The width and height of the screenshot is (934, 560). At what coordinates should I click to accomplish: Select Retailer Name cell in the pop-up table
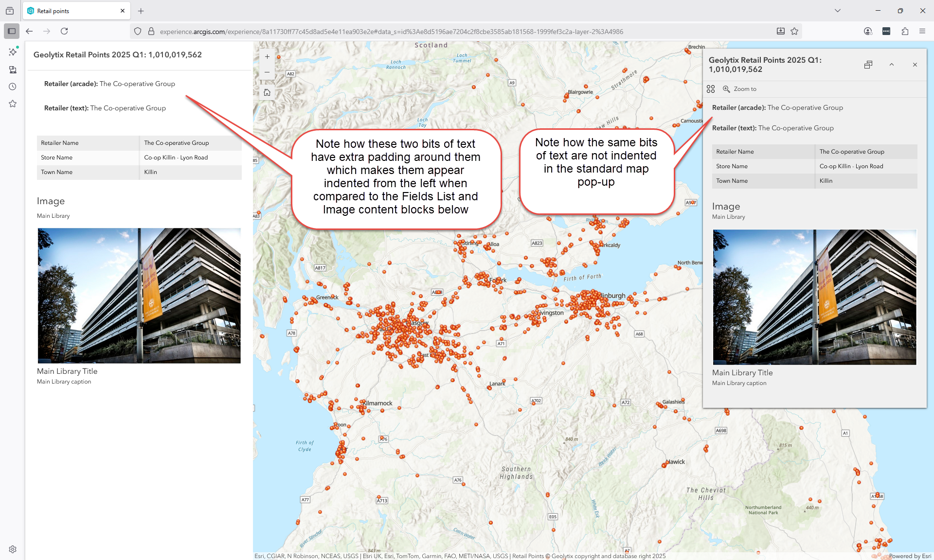763,152
